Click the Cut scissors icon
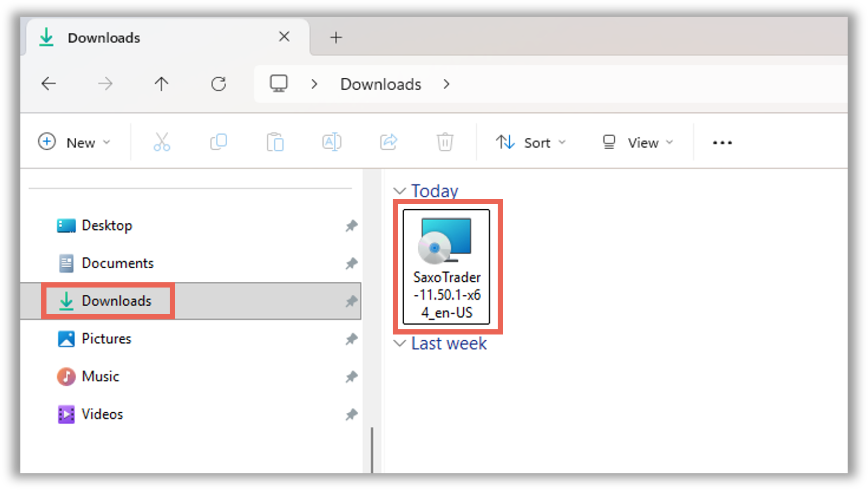 [x=161, y=142]
